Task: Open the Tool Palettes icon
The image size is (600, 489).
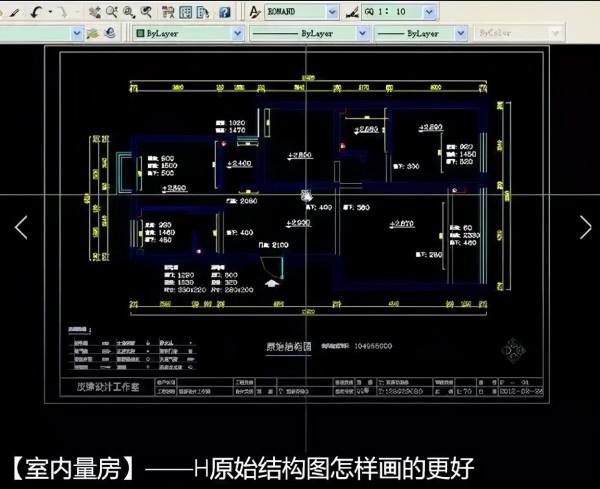Action: (202, 13)
